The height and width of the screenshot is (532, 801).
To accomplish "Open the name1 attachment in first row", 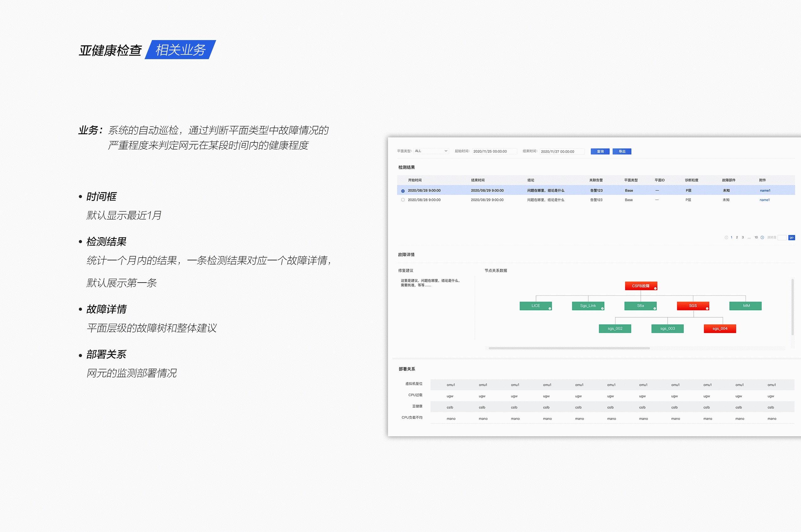I will coord(765,191).
